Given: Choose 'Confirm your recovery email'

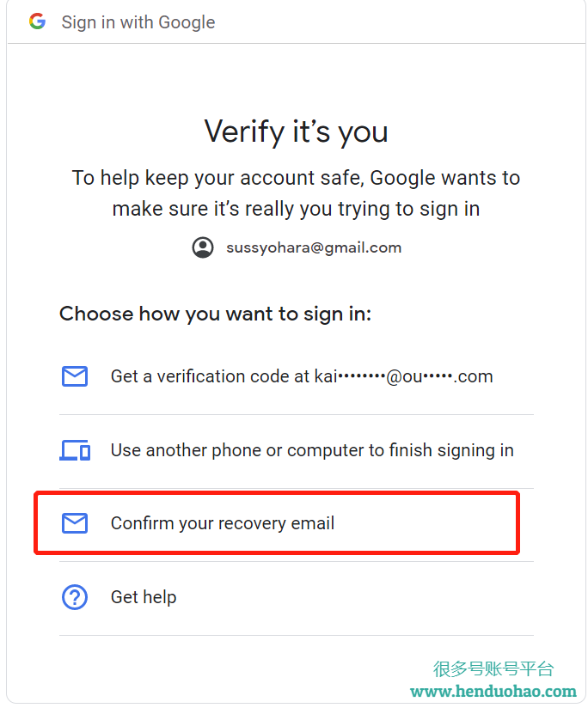Looking at the screenshot, I should pyautogui.click(x=223, y=522).
